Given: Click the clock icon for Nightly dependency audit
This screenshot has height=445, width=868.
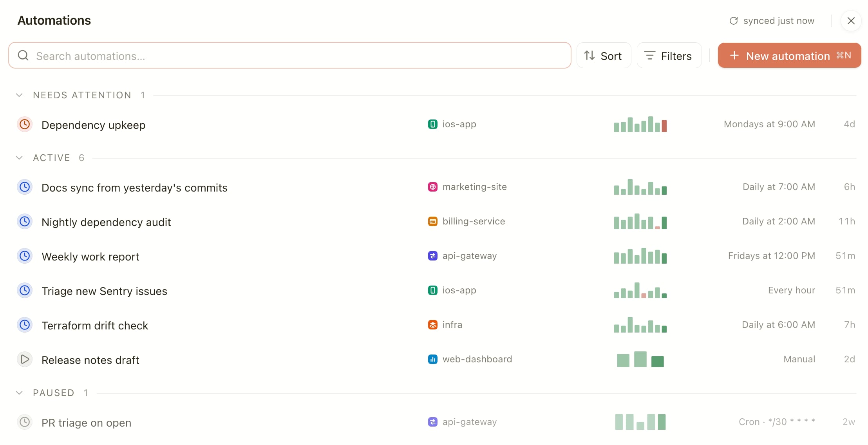Looking at the screenshot, I should (25, 222).
